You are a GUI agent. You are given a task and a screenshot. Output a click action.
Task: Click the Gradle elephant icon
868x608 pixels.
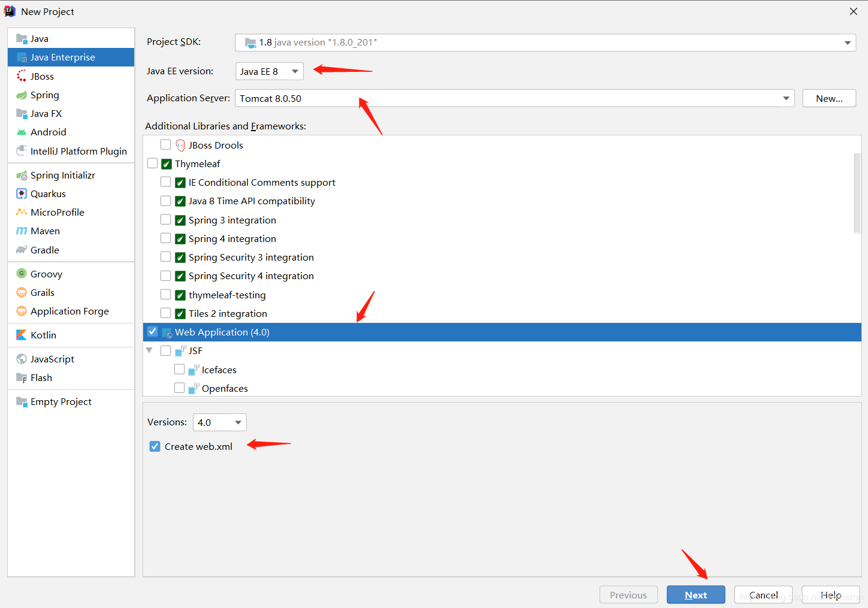point(22,250)
